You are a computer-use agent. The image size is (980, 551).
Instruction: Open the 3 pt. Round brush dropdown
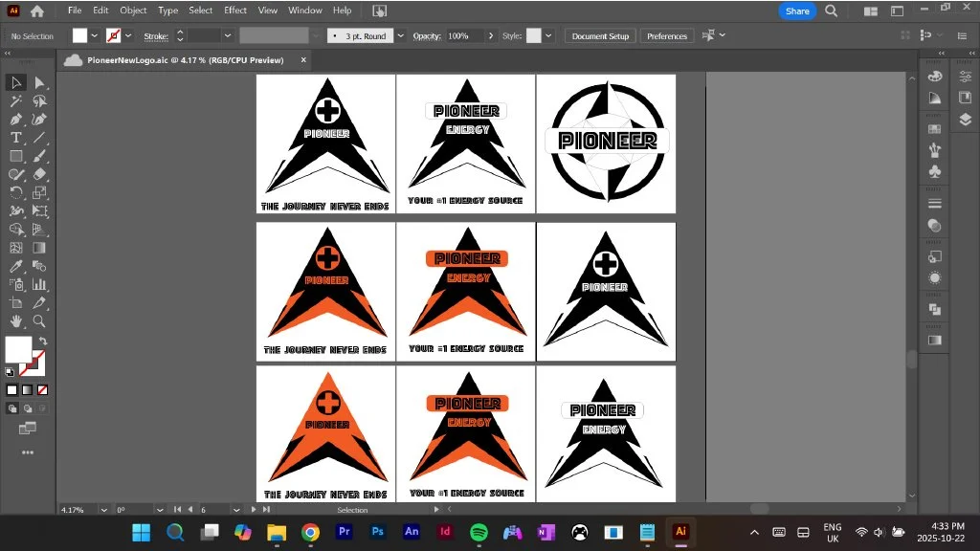[401, 35]
